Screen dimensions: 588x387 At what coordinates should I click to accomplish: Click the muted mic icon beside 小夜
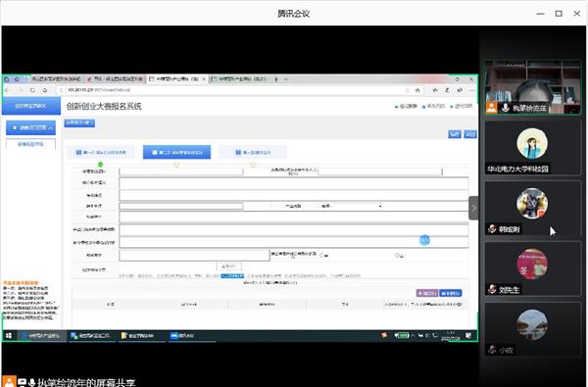[492, 350]
